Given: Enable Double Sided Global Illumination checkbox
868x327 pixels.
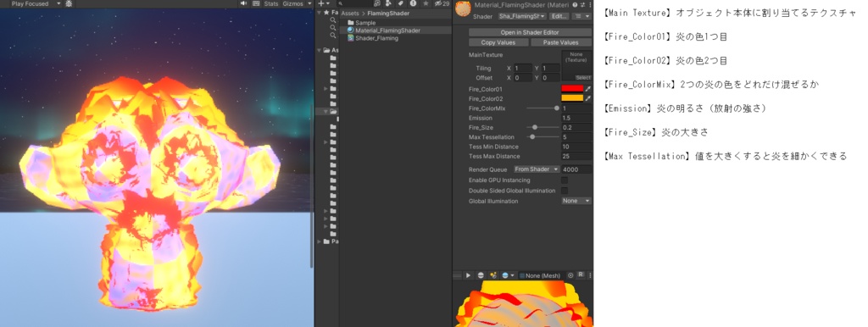Looking at the screenshot, I should (565, 191).
